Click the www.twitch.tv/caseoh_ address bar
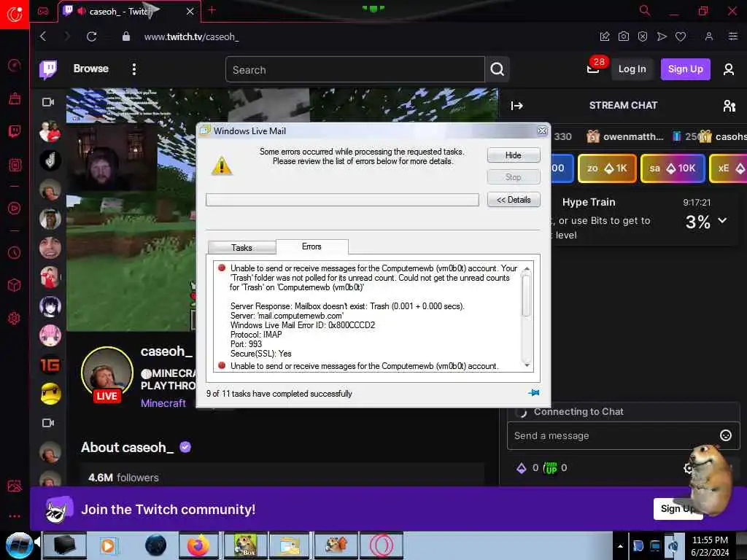The height and width of the screenshot is (560, 747). [192, 36]
